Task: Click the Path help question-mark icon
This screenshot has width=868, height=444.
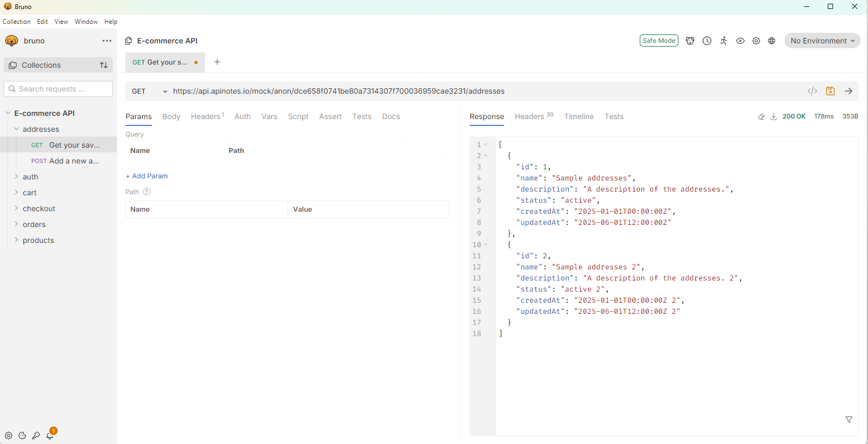Action: coord(147,192)
